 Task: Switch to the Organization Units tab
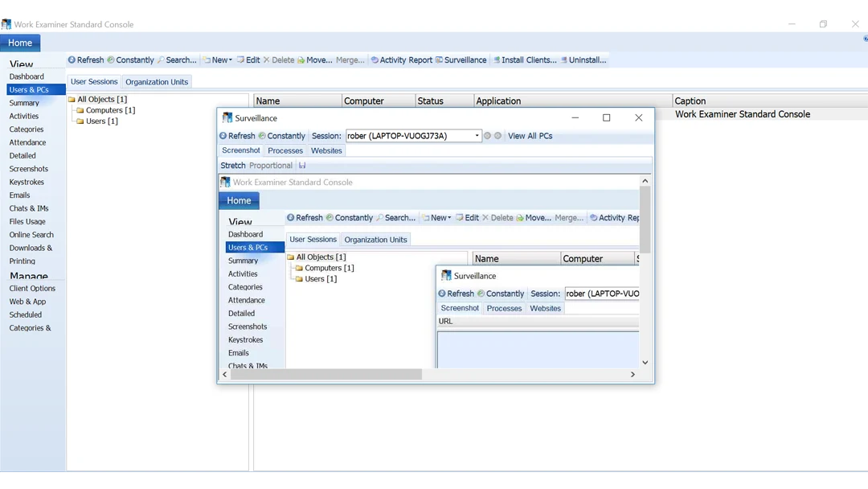157,82
